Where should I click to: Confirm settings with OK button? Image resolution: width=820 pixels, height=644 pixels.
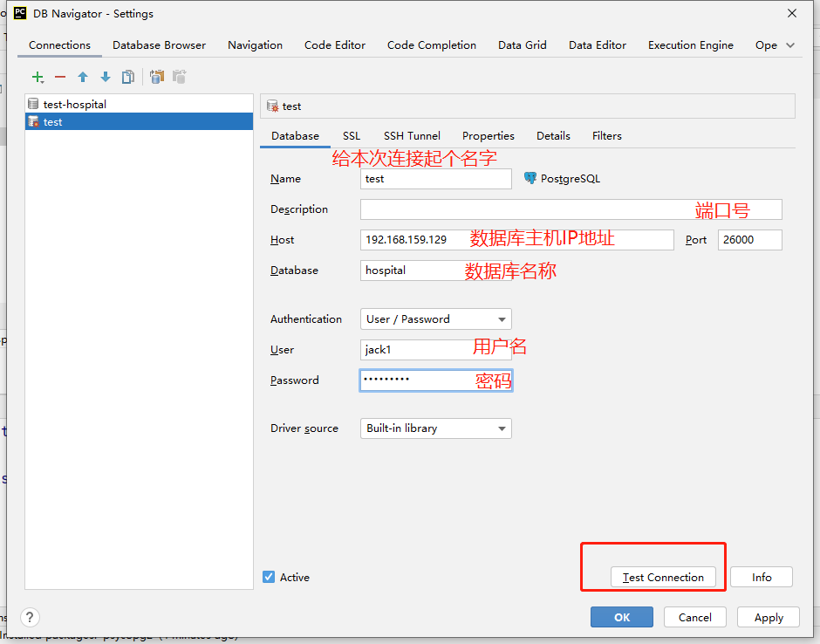pos(622,617)
